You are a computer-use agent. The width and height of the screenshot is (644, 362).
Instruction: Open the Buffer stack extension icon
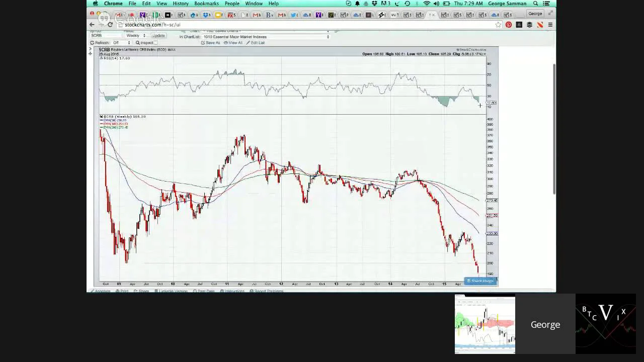(529, 25)
